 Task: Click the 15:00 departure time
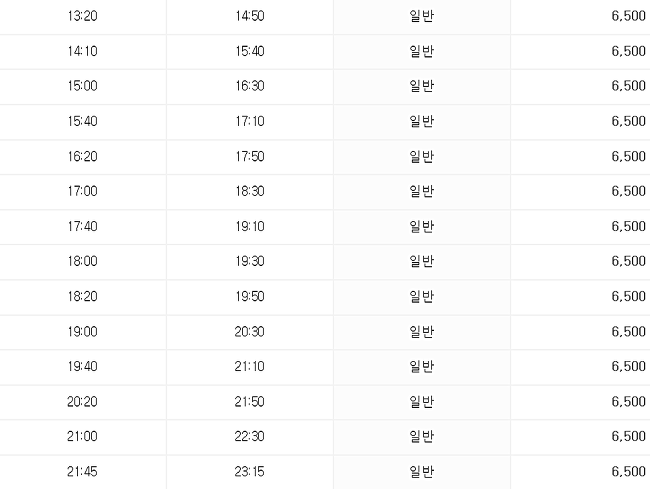82,86
